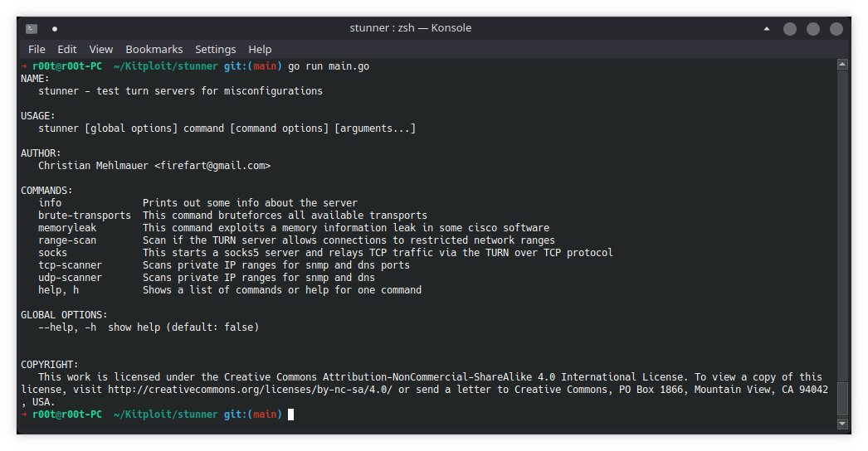Click 'stunner - test turn servers for misconfigurations'

click(x=180, y=90)
